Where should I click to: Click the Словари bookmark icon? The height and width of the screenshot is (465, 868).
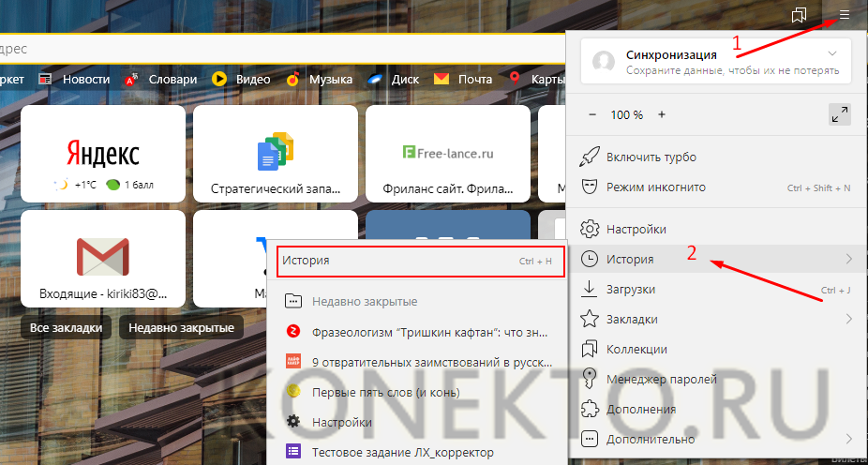click(132, 79)
